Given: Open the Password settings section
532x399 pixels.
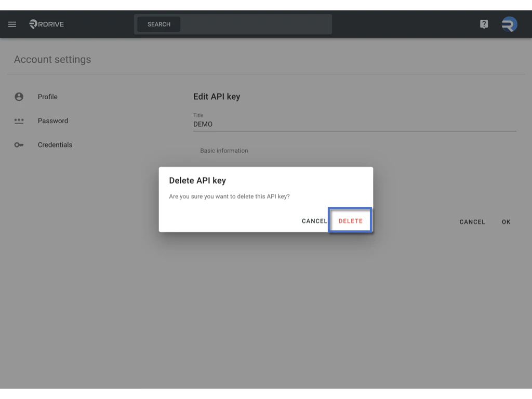Looking at the screenshot, I should (x=52, y=121).
